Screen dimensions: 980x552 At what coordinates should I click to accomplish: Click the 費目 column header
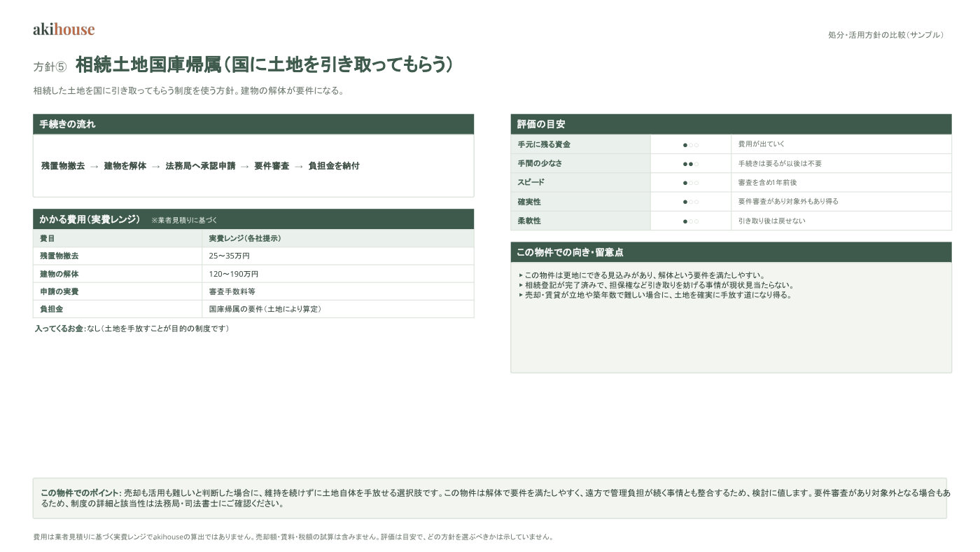point(118,238)
